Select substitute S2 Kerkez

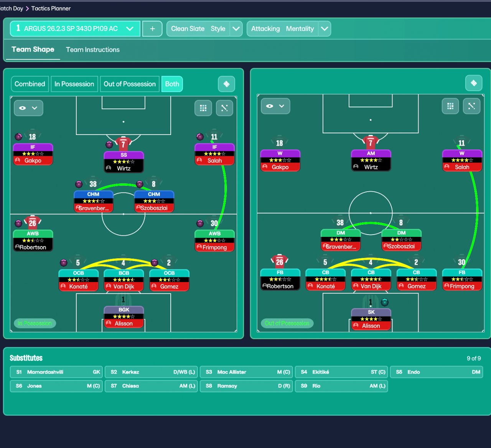point(152,372)
